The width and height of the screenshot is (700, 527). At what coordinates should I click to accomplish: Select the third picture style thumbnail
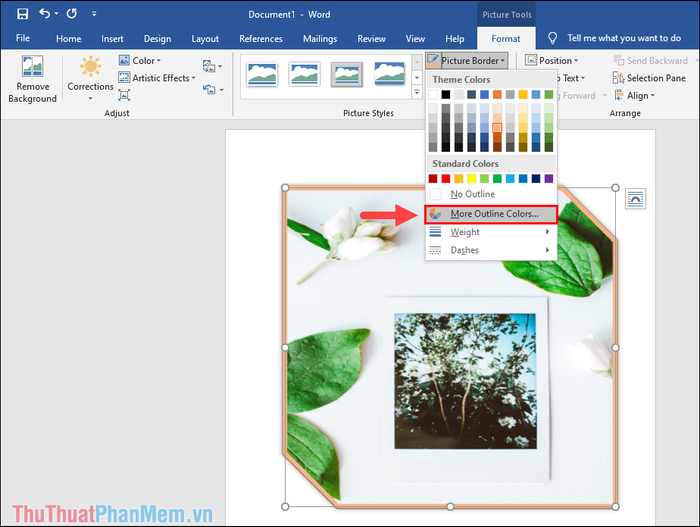(346, 74)
